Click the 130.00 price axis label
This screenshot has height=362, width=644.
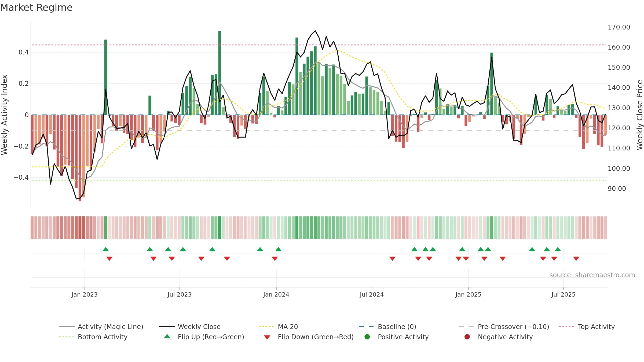619,108
